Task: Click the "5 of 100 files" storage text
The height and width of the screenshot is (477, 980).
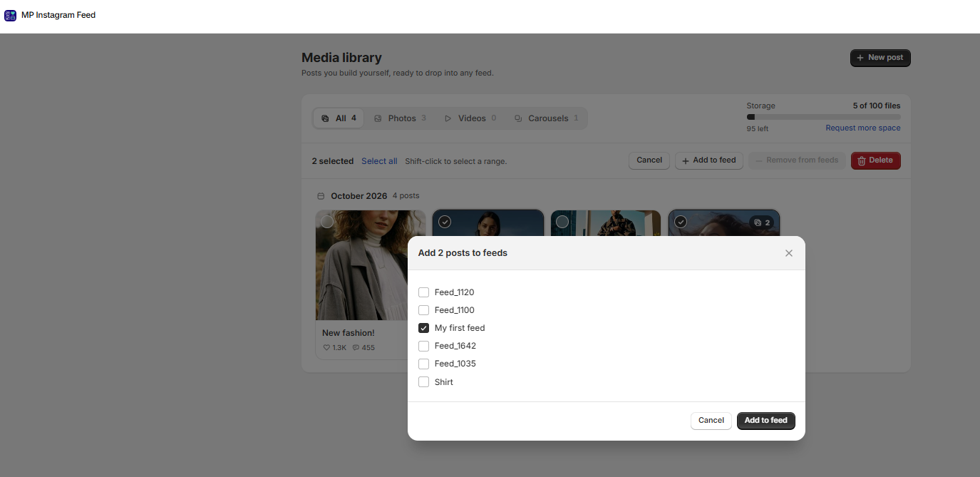Action: pos(877,106)
